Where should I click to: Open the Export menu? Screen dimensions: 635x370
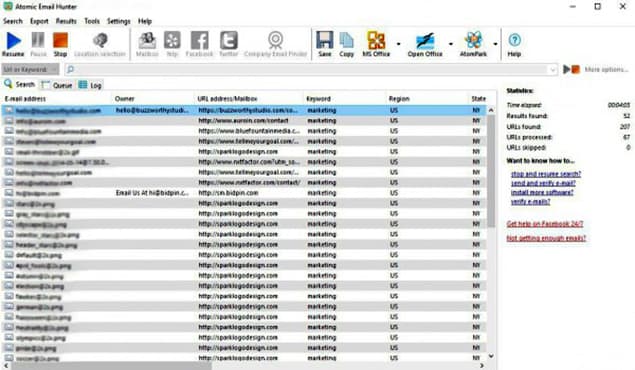tap(39, 21)
